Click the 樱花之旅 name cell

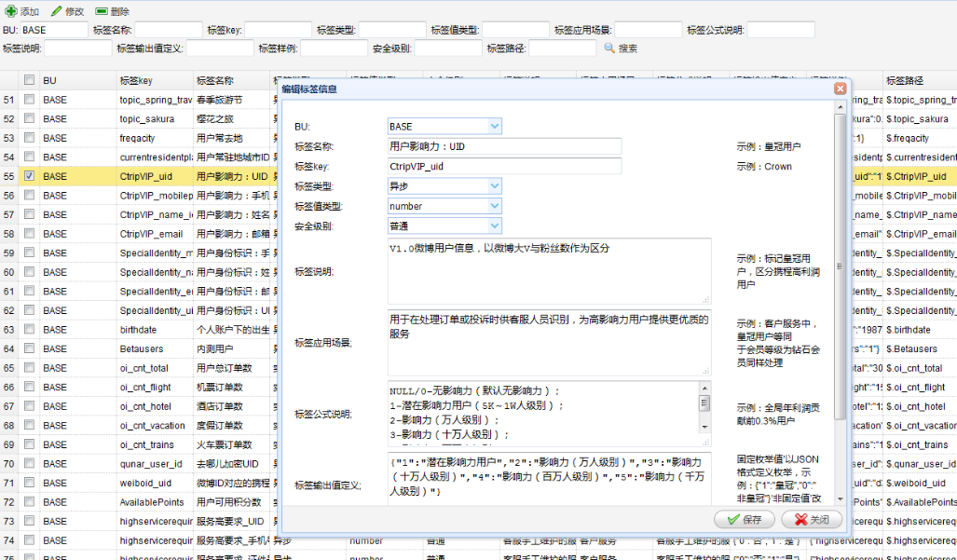231,118
